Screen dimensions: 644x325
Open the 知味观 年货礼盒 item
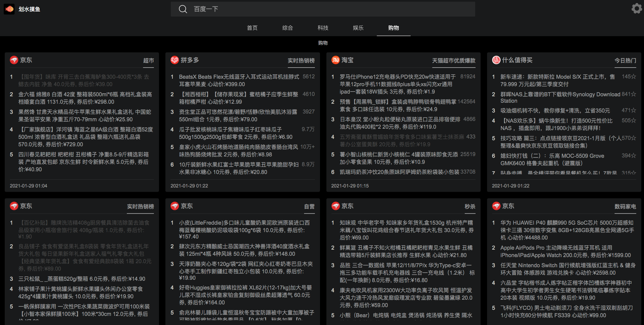point(407,230)
